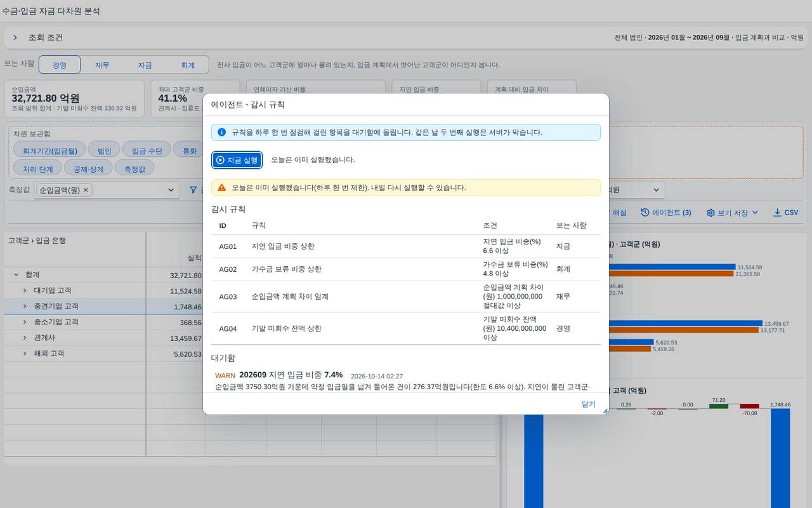Remove the 순입금액(원) token
The height and width of the screenshot is (508, 812).
coord(86,190)
